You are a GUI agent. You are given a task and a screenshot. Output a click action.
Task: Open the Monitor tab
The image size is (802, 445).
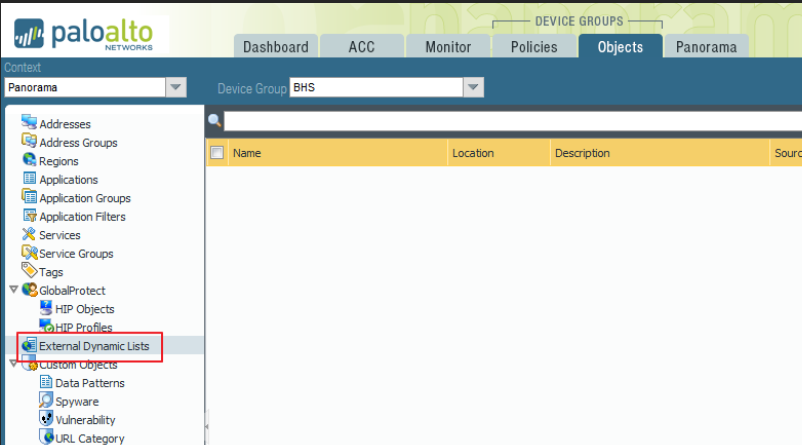pos(448,47)
